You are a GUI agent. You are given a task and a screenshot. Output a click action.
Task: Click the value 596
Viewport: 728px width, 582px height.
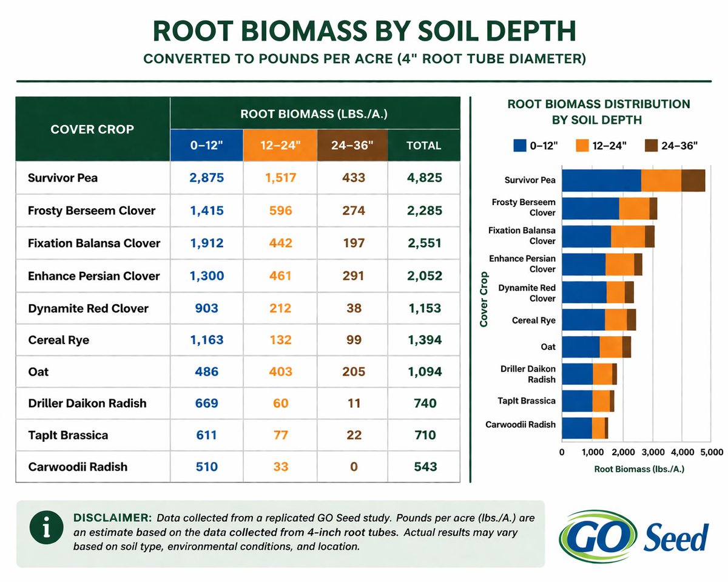(x=279, y=211)
